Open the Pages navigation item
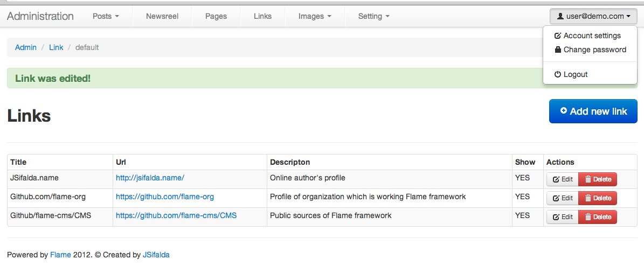The width and height of the screenshot is (644, 273). [x=216, y=16]
